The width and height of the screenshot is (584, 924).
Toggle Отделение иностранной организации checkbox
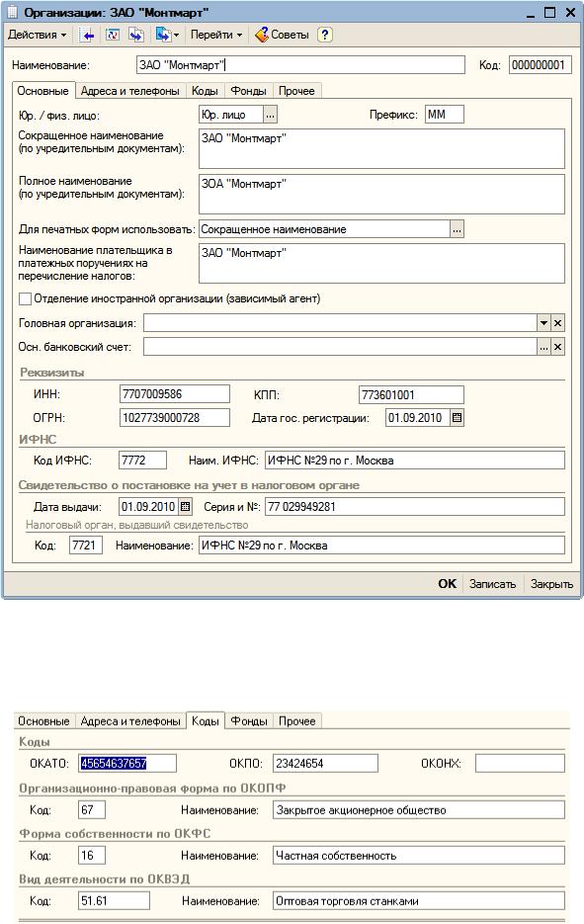coord(25,299)
